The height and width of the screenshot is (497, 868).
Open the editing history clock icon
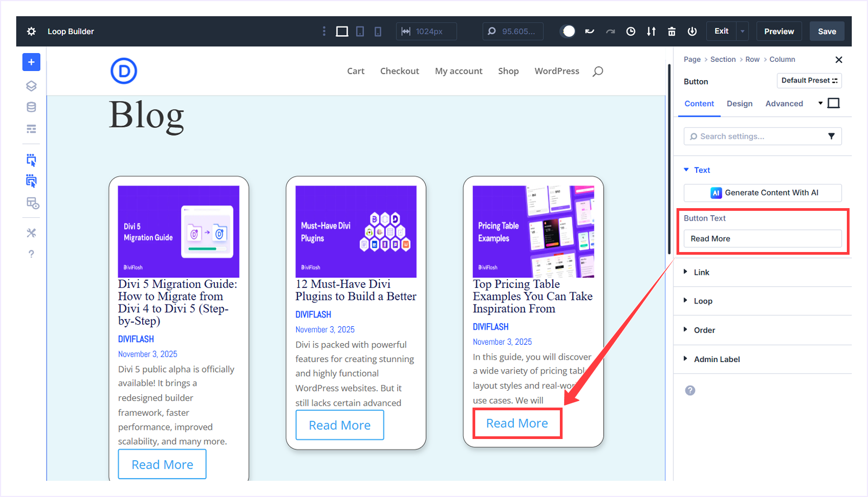pos(630,31)
